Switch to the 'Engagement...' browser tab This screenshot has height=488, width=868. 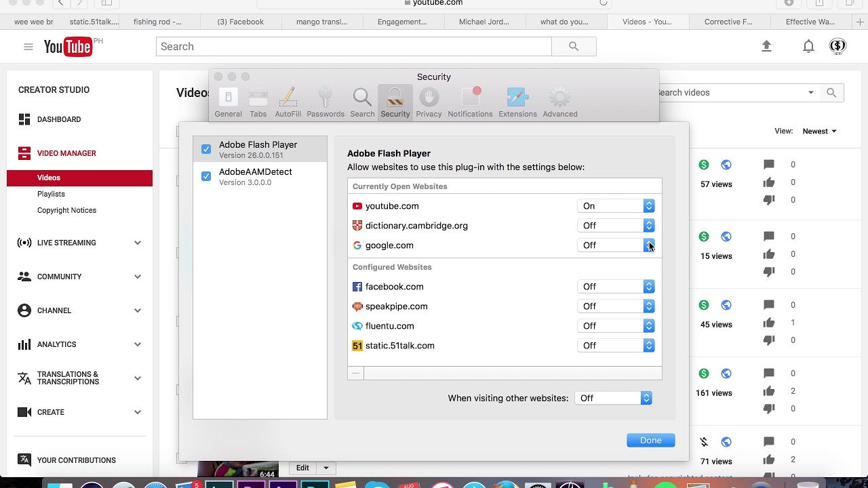coord(402,22)
